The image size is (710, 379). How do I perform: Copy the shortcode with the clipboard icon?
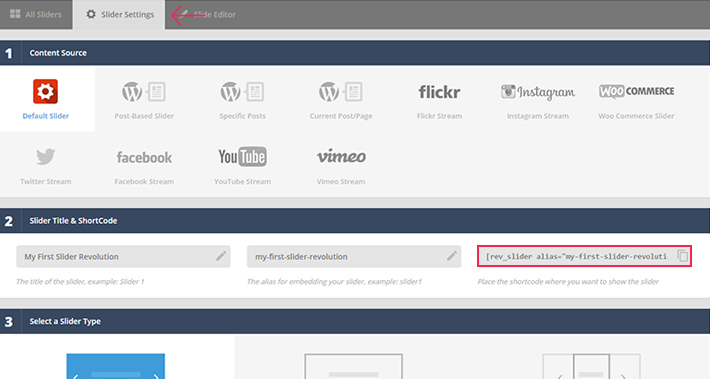682,256
